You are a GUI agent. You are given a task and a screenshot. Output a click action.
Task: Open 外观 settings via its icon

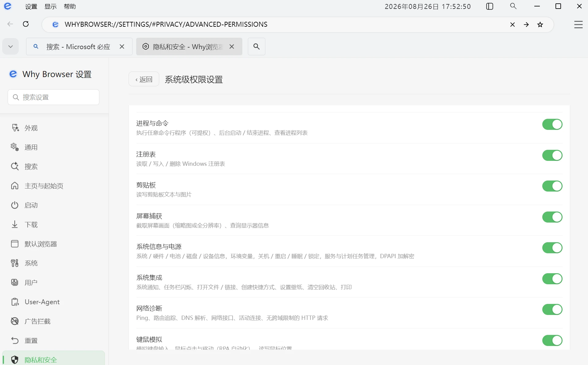[15, 128]
